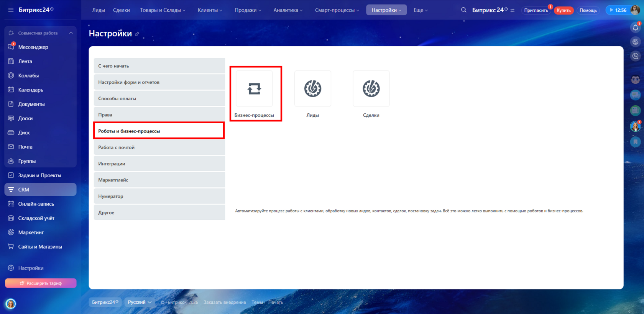Select the Интеграции section
Screen dimensions: 644x314
[159, 164]
